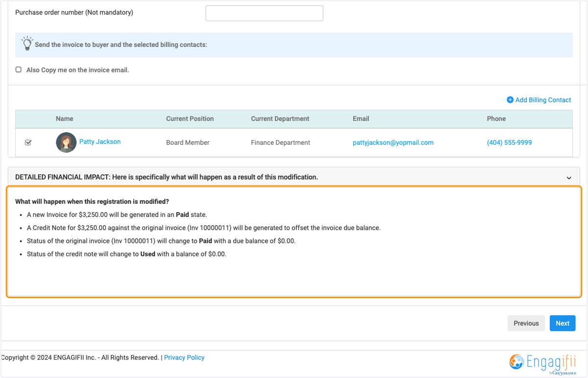Click the pattyjackson@yopmail.com email link
588x378 pixels.
point(393,142)
